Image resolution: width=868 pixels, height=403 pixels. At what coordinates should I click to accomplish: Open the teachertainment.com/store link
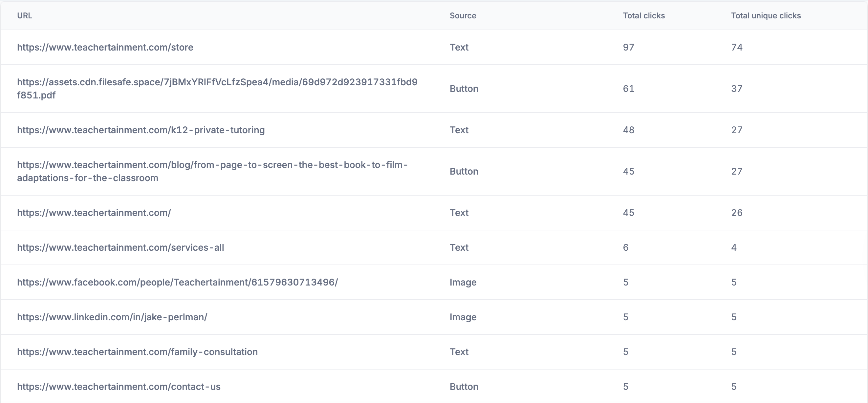(x=105, y=47)
